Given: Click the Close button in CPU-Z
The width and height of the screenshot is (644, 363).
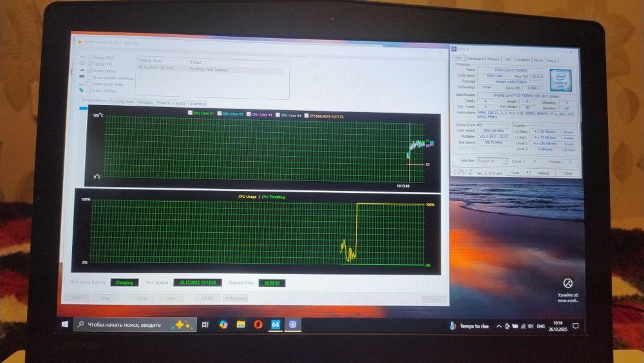Looking at the screenshot, I should pos(567,173).
